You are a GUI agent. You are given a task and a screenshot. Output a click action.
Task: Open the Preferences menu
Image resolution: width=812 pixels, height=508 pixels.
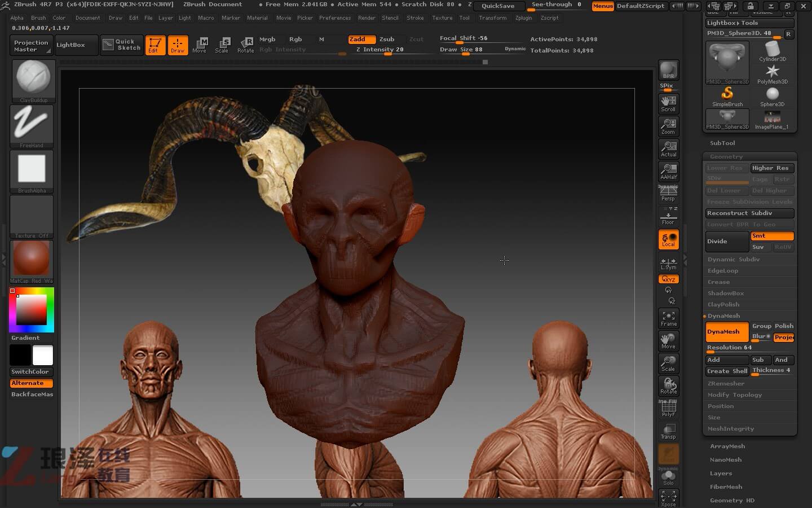335,17
